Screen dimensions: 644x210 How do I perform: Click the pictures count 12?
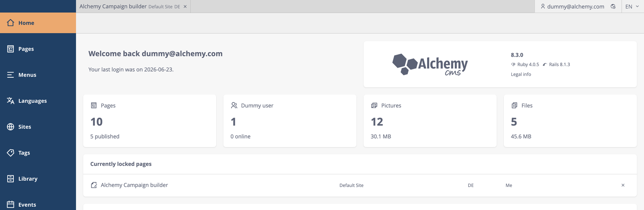[x=377, y=122]
